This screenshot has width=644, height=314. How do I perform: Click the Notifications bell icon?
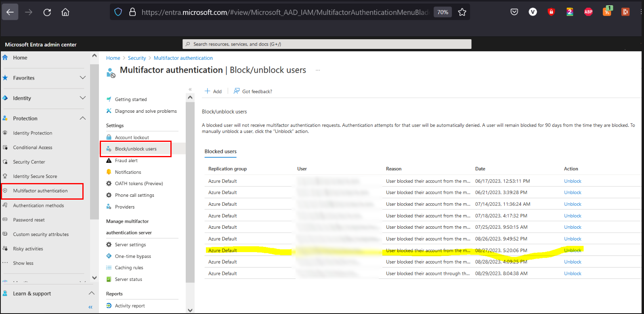[109, 172]
